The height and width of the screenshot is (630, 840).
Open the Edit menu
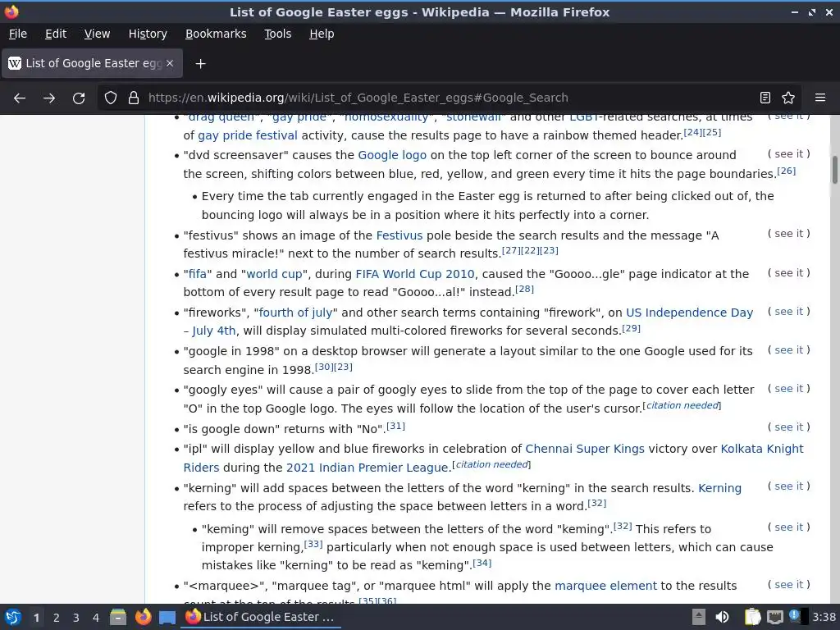tap(56, 34)
